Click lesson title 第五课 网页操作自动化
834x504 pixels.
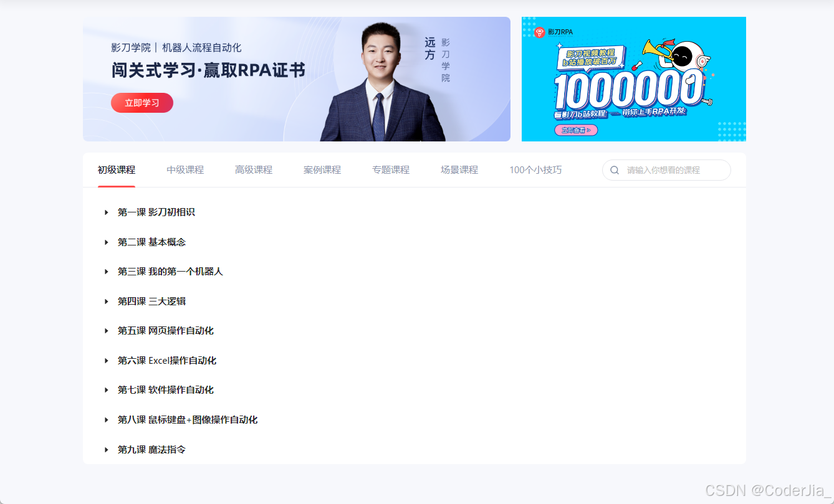166,331
